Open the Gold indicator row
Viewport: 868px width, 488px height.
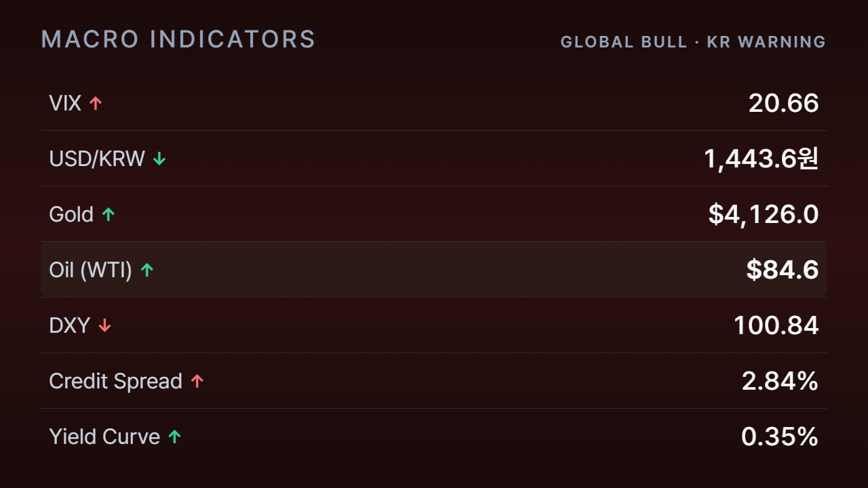click(434, 214)
